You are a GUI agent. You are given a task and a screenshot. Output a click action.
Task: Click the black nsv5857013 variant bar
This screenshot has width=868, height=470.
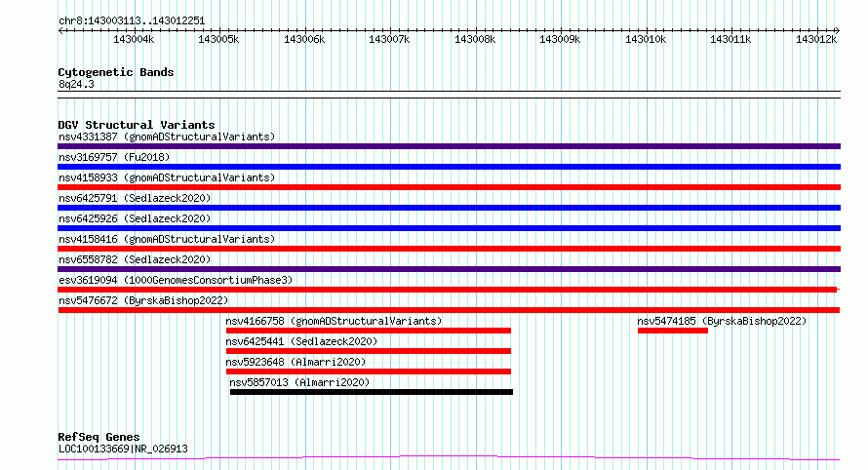[x=372, y=392]
